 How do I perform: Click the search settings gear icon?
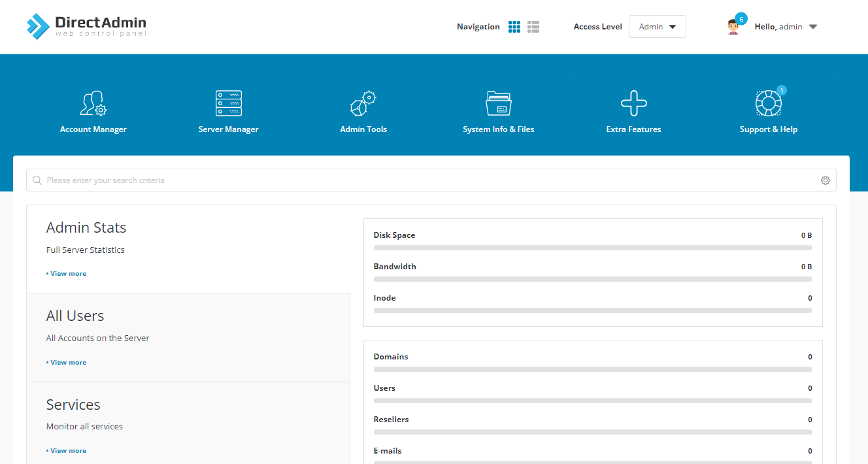826,180
